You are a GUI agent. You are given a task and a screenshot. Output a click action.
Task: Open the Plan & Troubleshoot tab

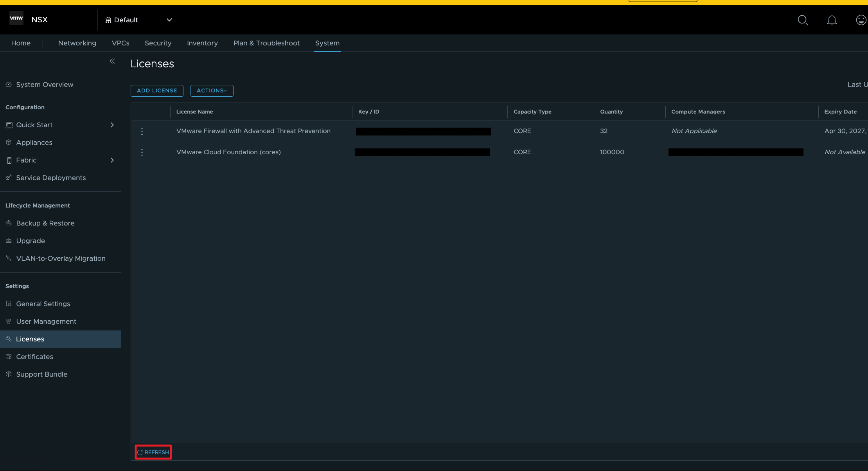266,43
